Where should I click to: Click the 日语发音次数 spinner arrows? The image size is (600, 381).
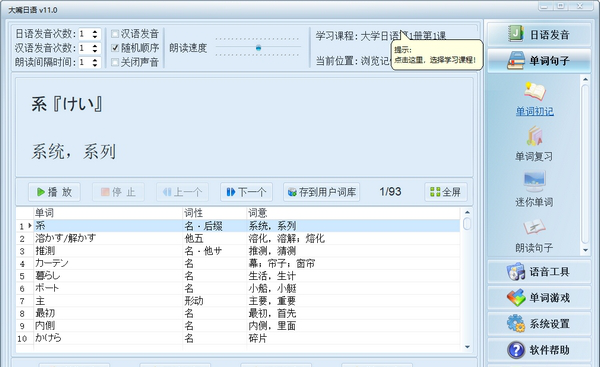tap(95, 34)
